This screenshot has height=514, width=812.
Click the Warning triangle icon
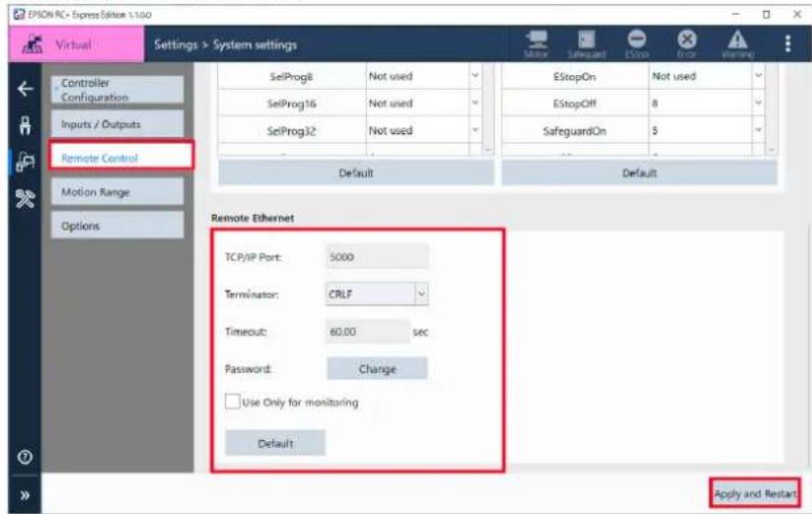[x=737, y=44]
